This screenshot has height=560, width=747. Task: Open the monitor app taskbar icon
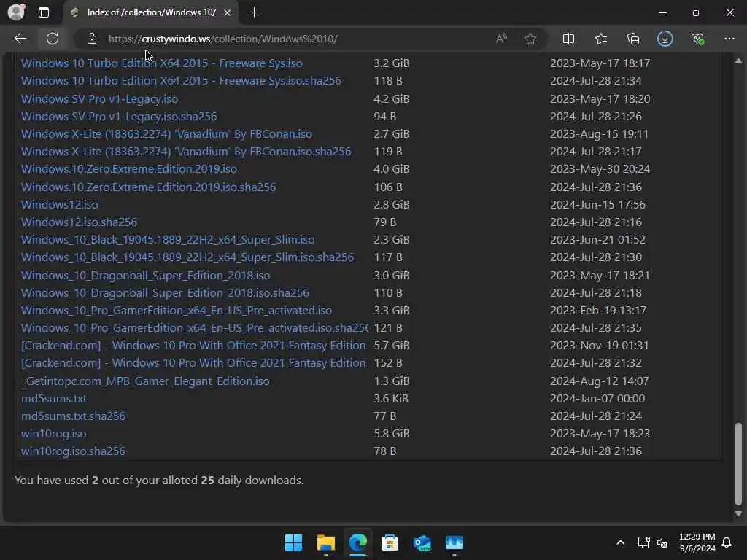pos(454,542)
